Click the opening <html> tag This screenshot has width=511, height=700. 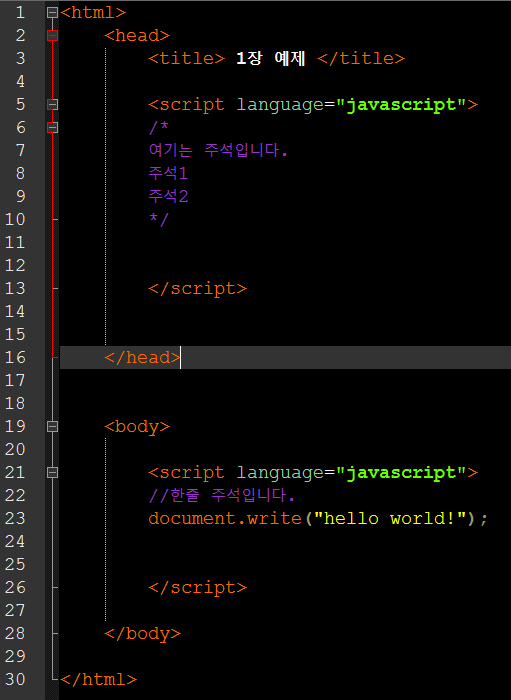click(x=93, y=12)
